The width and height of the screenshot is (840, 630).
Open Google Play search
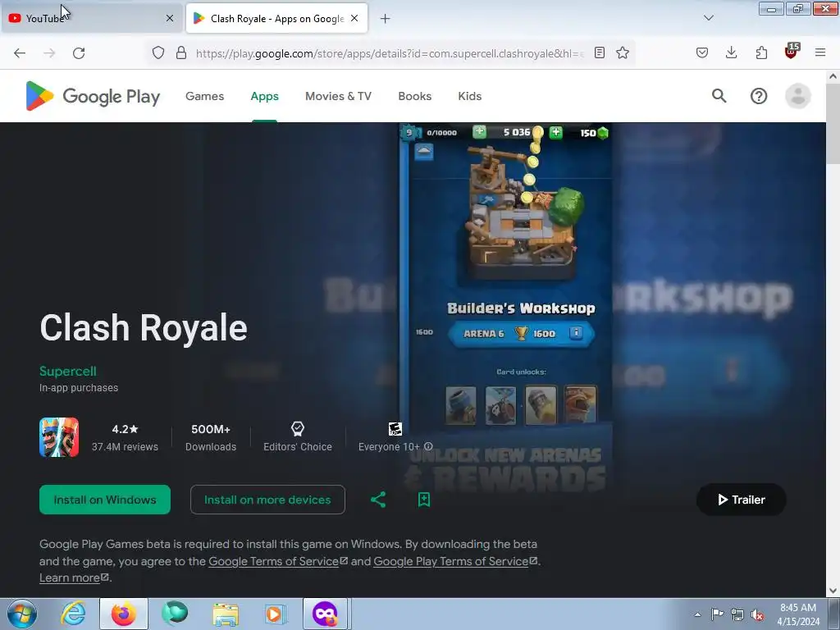click(719, 96)
